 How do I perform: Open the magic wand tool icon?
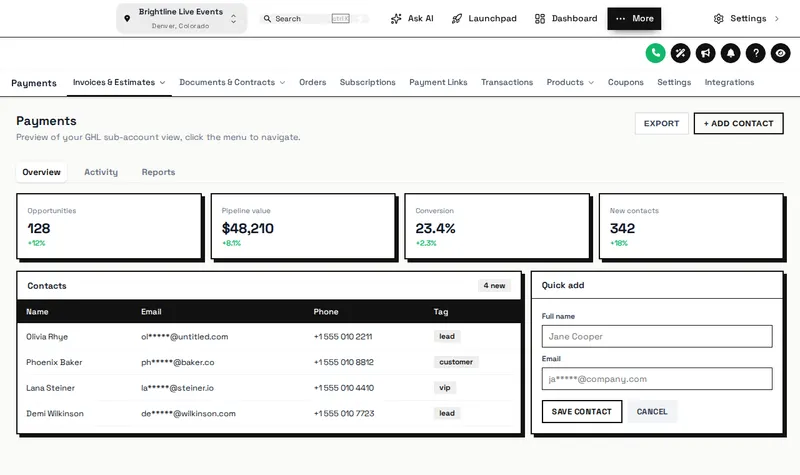[x=680, y=53]
